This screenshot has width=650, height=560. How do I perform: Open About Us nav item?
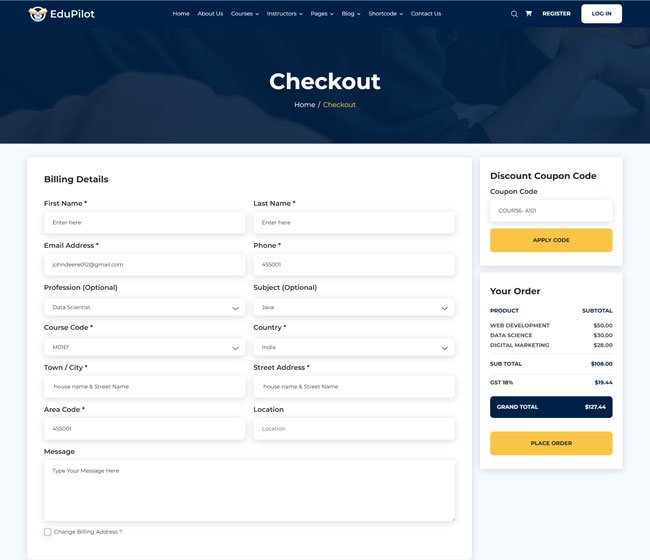(x=210, y=14)
